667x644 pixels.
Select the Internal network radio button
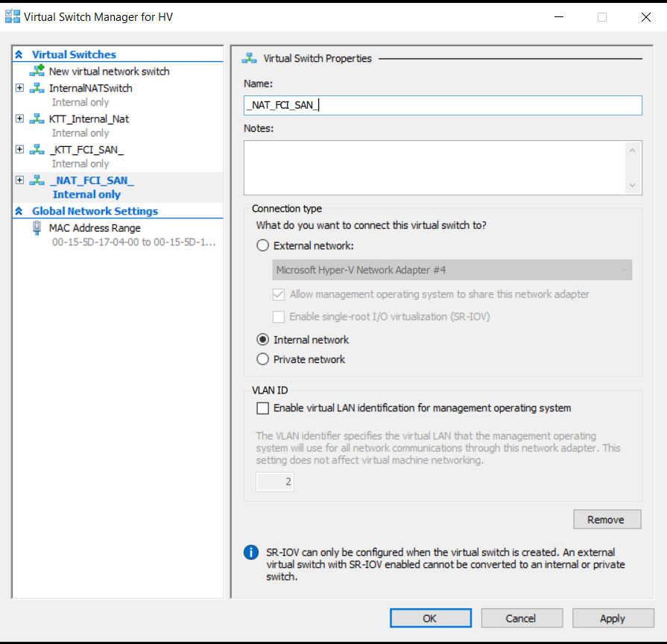tap(263, 339)
